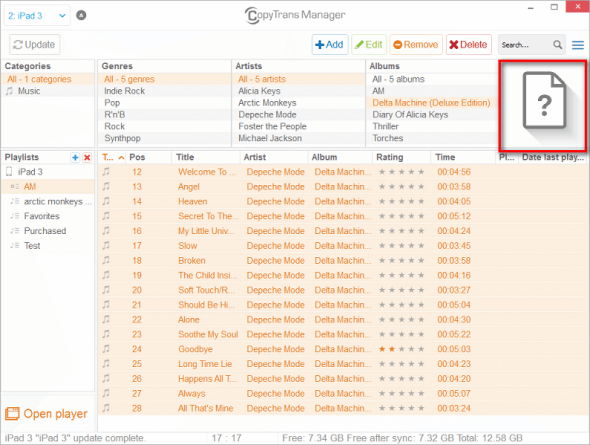The height and width of the screenshot is (445, 590).
Task: Set rating stars for Always track
Action: click(x=401, y=394)
